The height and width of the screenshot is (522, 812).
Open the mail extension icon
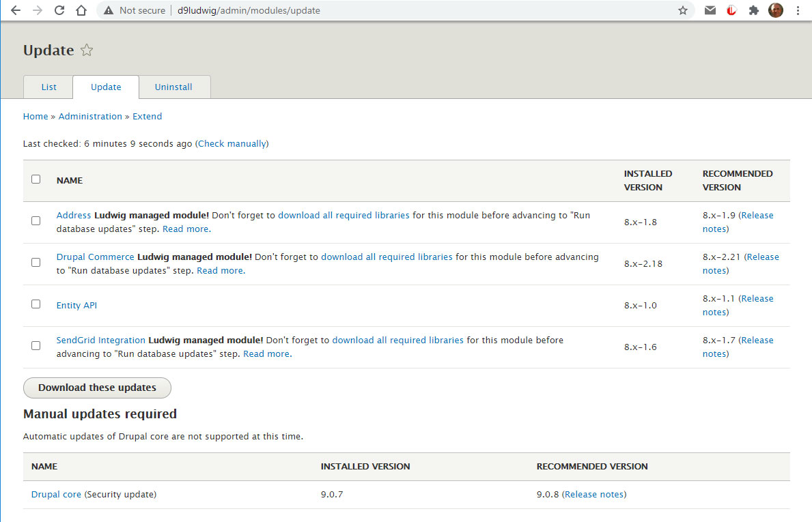(710, 10)
